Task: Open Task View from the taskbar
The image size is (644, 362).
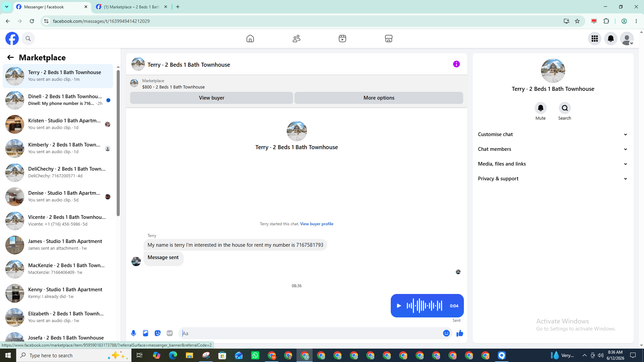Action: [x=140, y=355]
